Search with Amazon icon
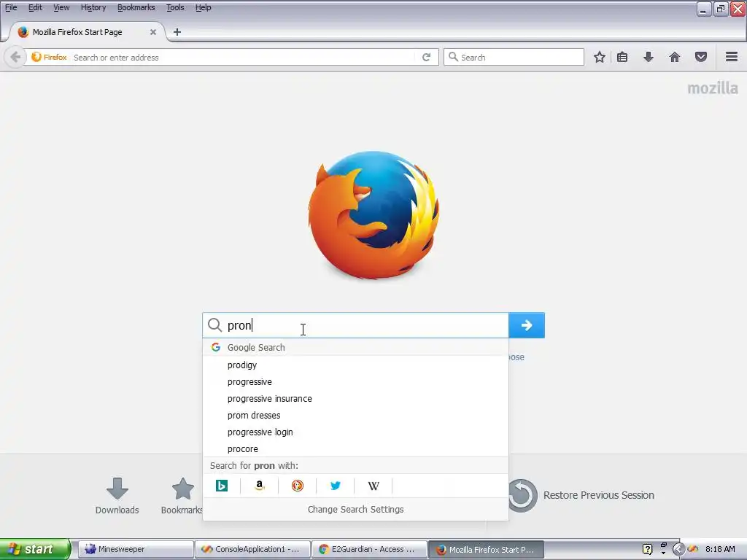Screen dimensions: 747x560 (x=259, y=486)
